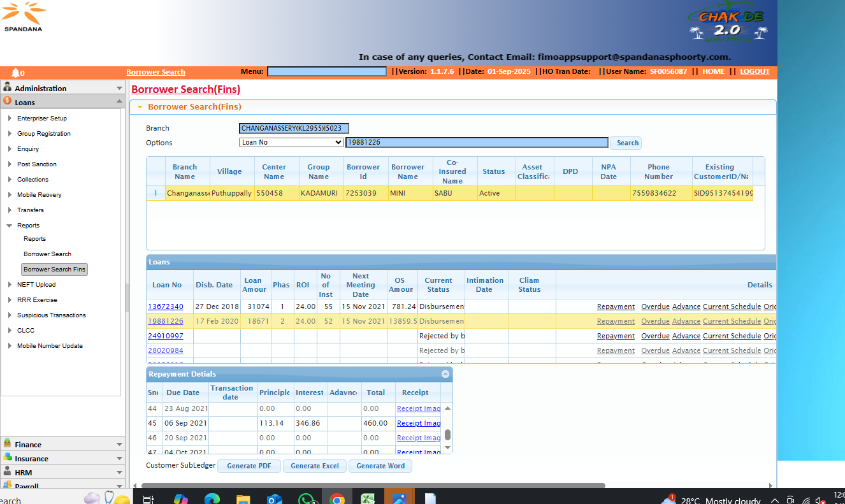Open File Explorer from the taskbar
Screen dimensions: 845x504
[x=243, y=500]
